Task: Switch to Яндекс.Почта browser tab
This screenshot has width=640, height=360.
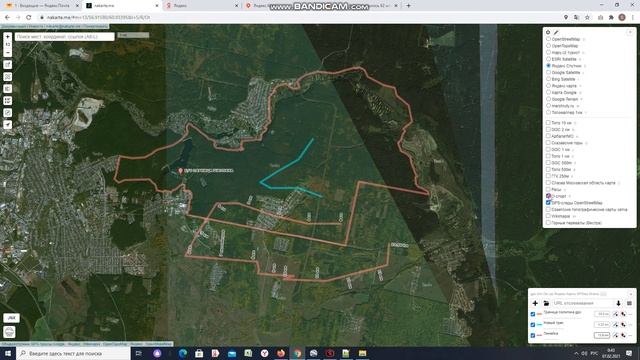Action: [41, 6]
